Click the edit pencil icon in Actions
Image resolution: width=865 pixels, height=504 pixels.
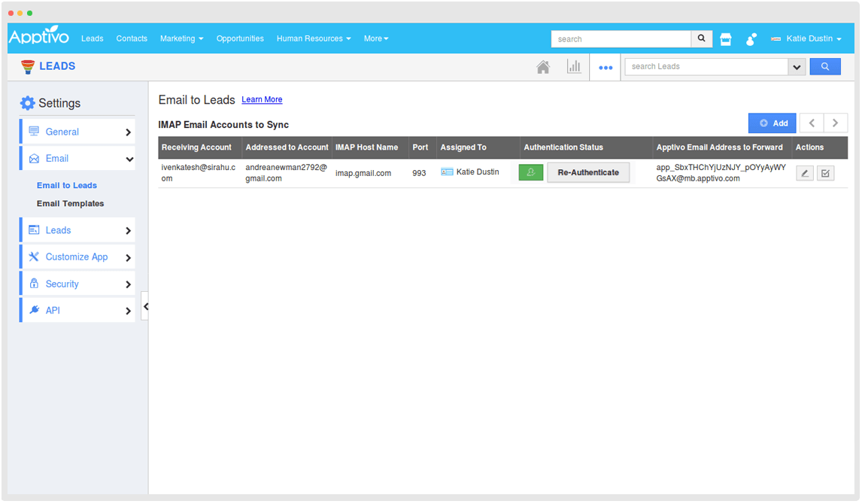tap(805, 173)
